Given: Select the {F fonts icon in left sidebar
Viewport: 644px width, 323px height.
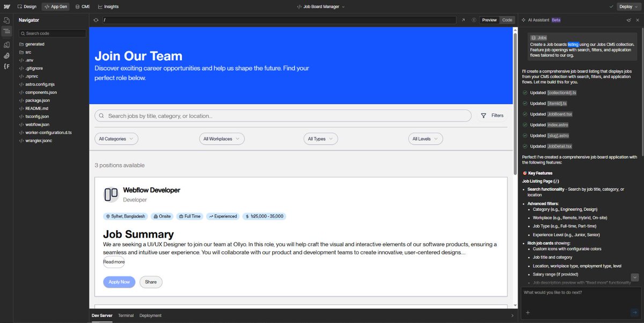Looking at the screenshot, I should pyautogui.click(x=6, y=66).
